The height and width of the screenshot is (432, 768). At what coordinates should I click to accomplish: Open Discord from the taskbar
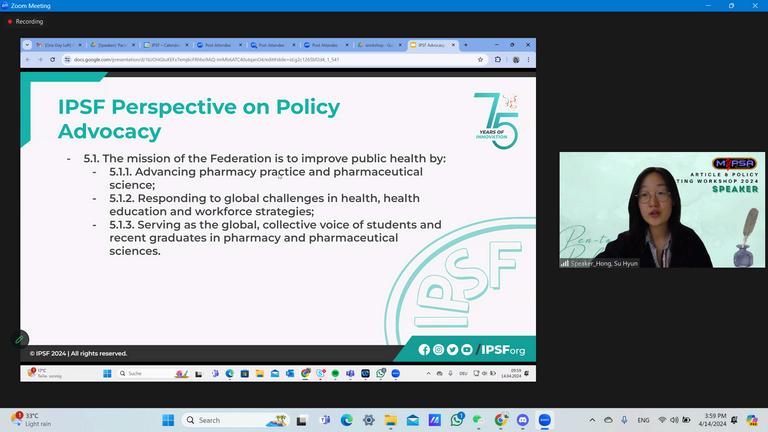pos(523,420)
